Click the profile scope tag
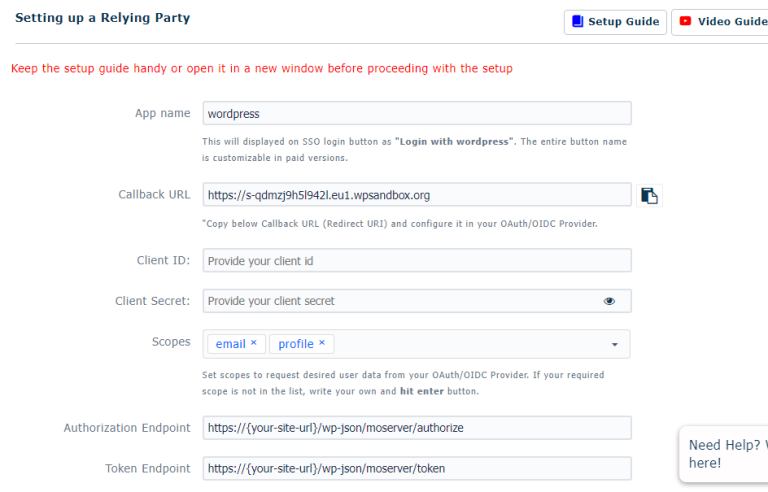Screen dimensions: 768x492 tap(295, 344)
